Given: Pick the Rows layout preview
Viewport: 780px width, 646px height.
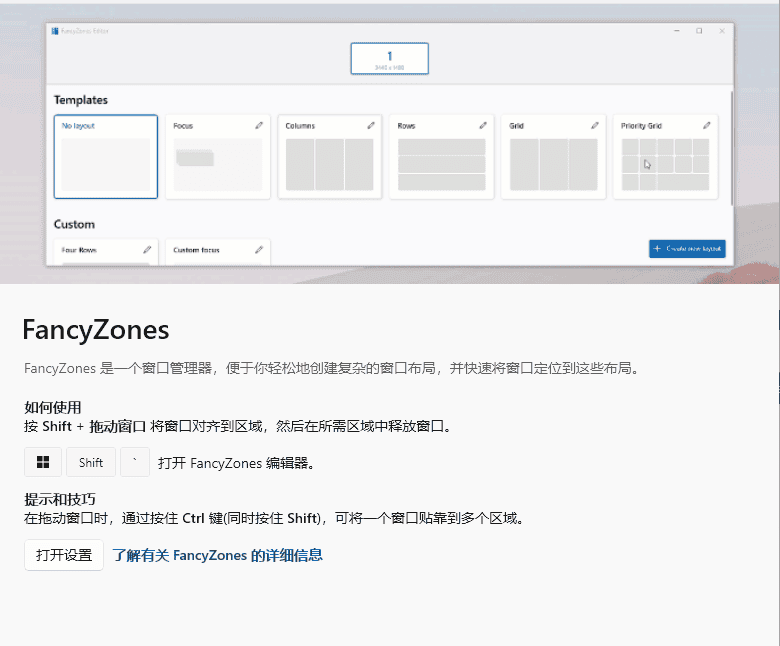Looking at the screenshot, I should [441, 165].
